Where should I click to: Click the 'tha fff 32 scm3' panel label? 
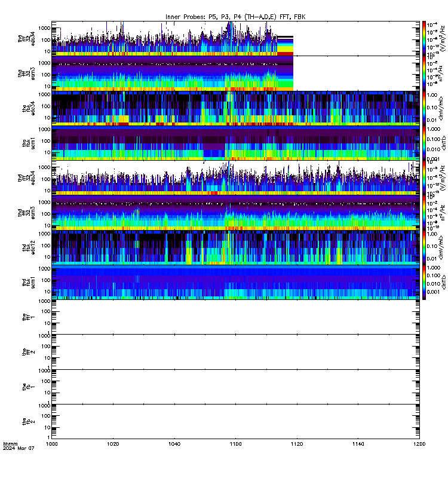[26, 73]
